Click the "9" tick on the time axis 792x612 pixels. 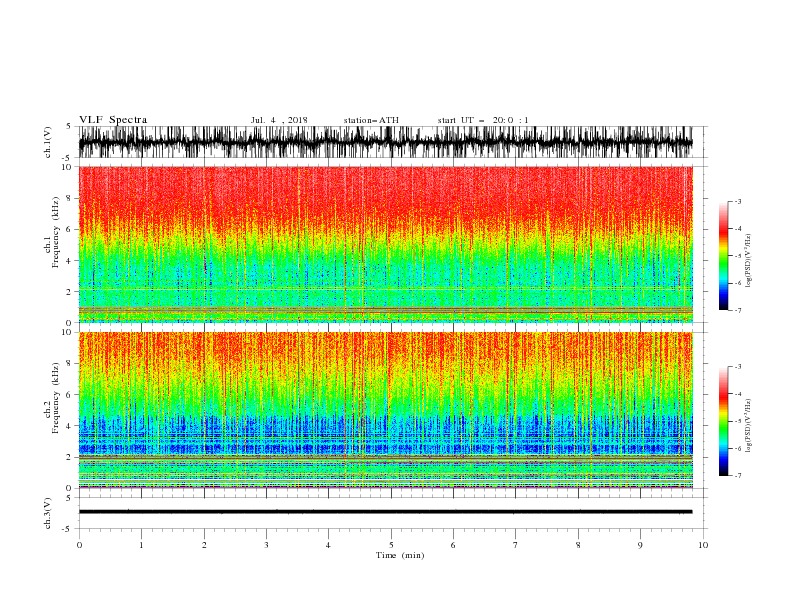point(640,545)
